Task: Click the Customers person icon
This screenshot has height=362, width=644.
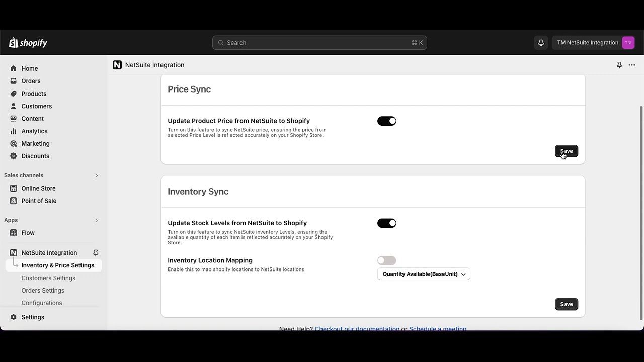Action: point(14,106)
